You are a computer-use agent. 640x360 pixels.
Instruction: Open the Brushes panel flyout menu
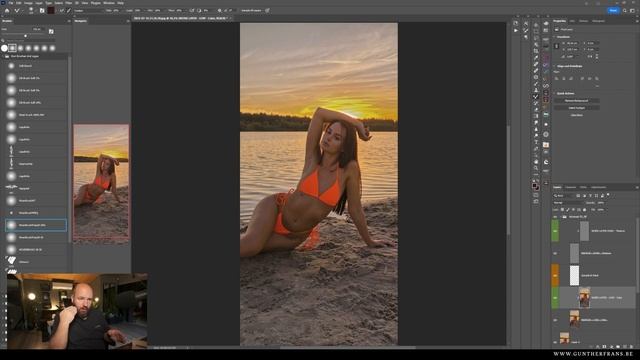[69, 21]
